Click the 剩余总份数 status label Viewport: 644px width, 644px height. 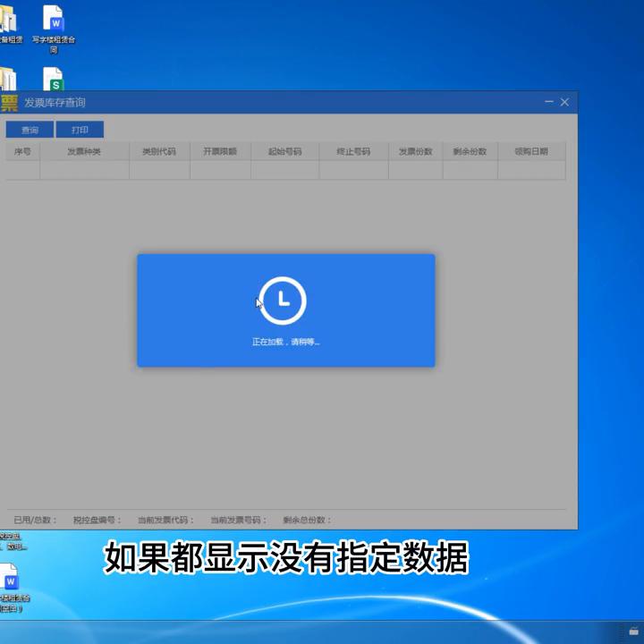[x=307, y=520]
